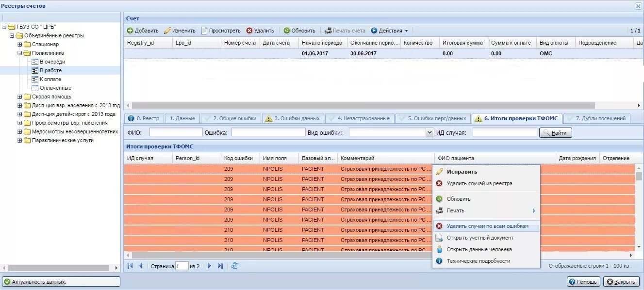This screenshot has height=290, width=644.
Task: Click the page number field
Action: (182, 266)
